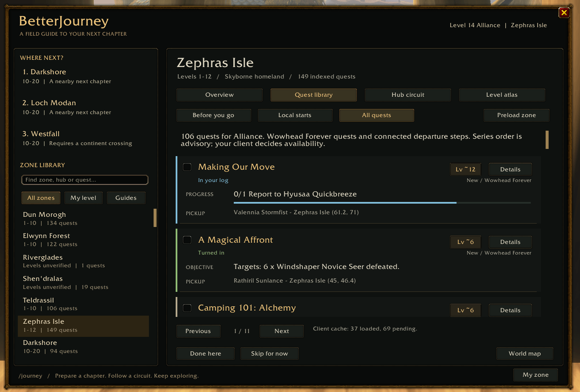Go to the Previous quest page
The width and height of the screenshot is (580, 392).
click(x=198, y=331)
